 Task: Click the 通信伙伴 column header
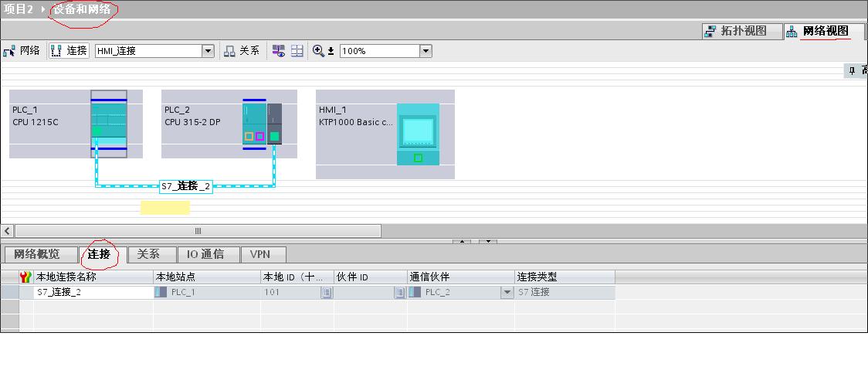[461, 277]
